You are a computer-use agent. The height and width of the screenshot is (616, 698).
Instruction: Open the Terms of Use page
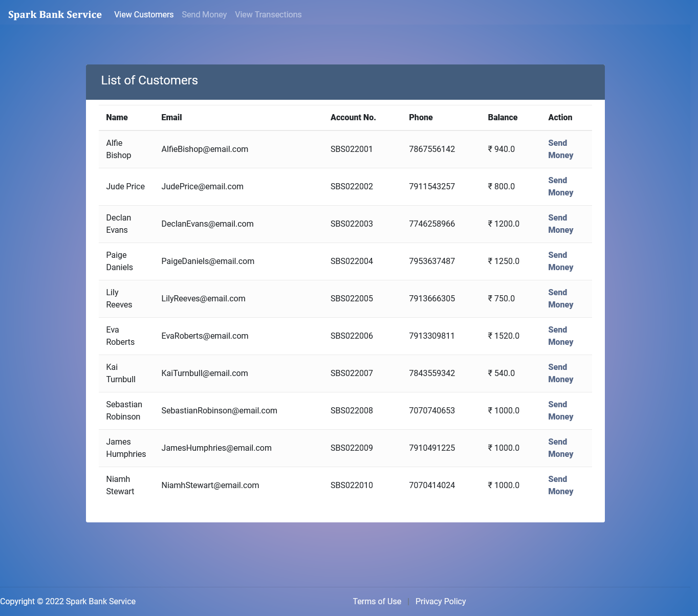pyautogui.click(x=377, y=601)
